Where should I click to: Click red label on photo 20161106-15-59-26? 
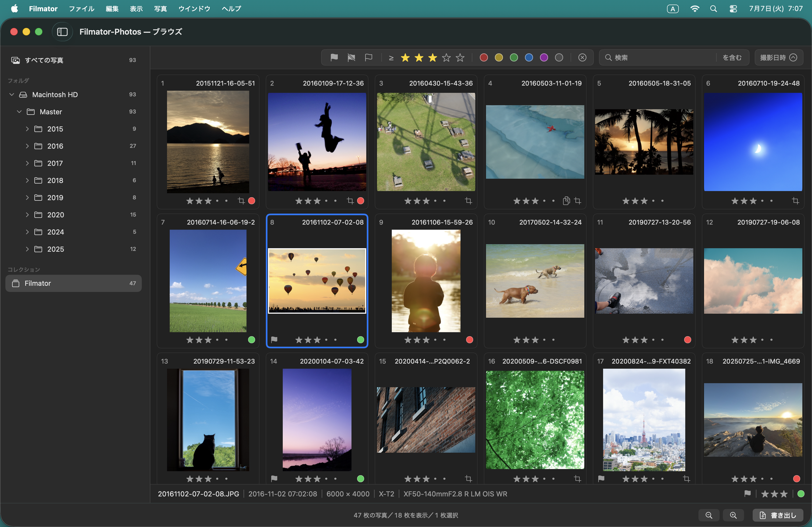tap(469, 339)
